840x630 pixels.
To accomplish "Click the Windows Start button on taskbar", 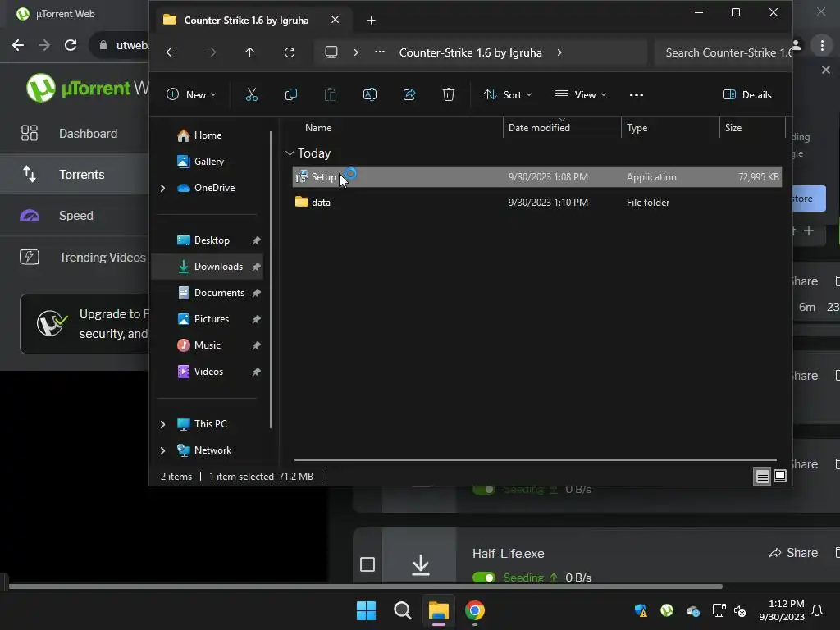I will tap(367, 610).
